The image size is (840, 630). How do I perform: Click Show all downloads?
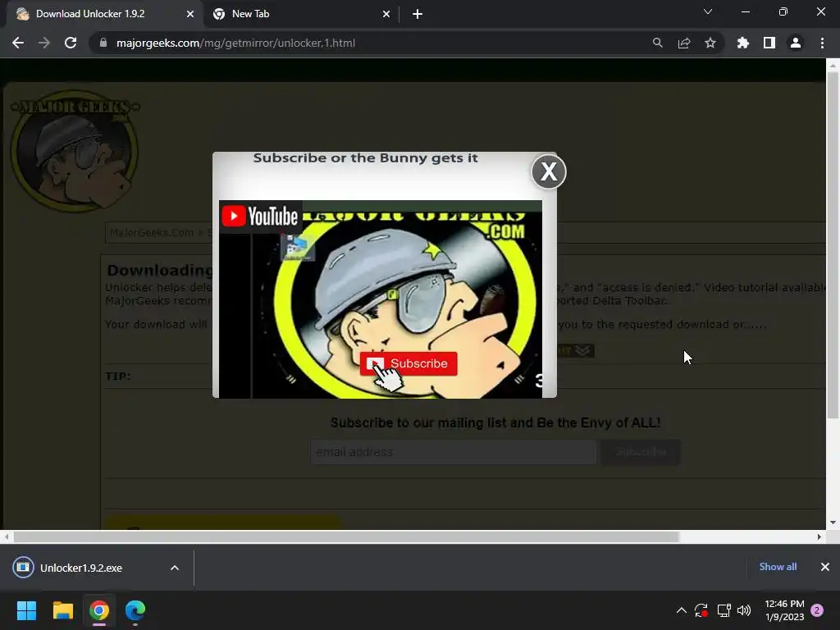[x=778, y=567]
